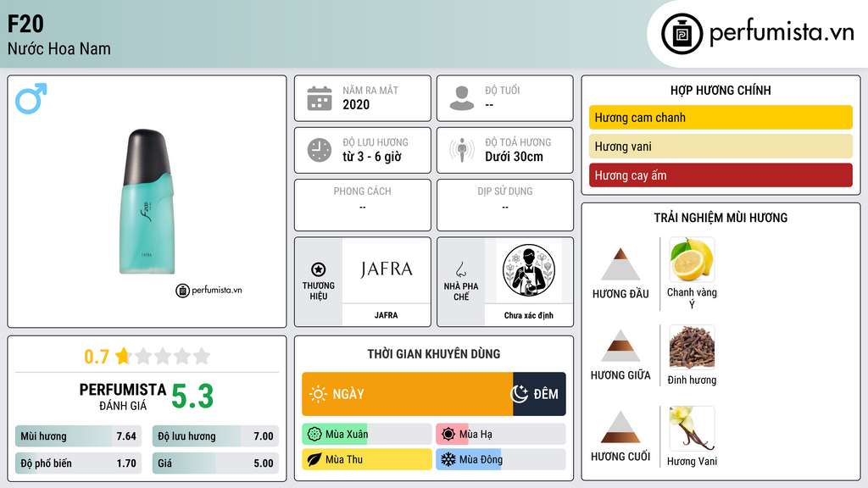Open the F20 perfume bottle image
868x488 pixels.
pyautogui.click(x=147, y=202)
